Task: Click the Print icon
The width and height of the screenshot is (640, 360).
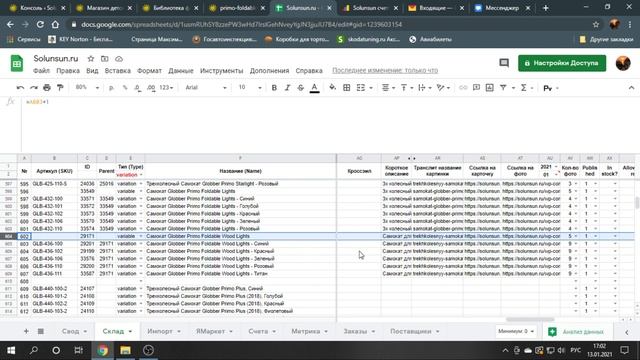Action: 47,88
